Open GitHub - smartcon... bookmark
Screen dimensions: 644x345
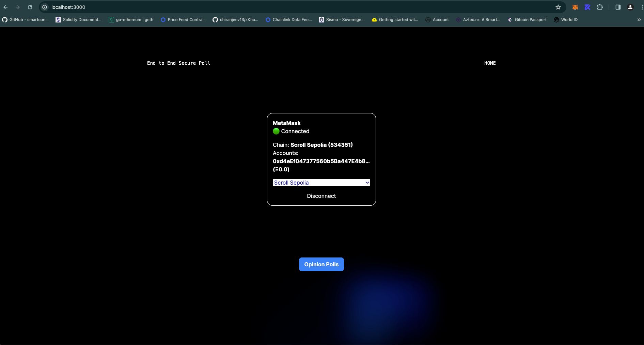click(x=26, y=20)
